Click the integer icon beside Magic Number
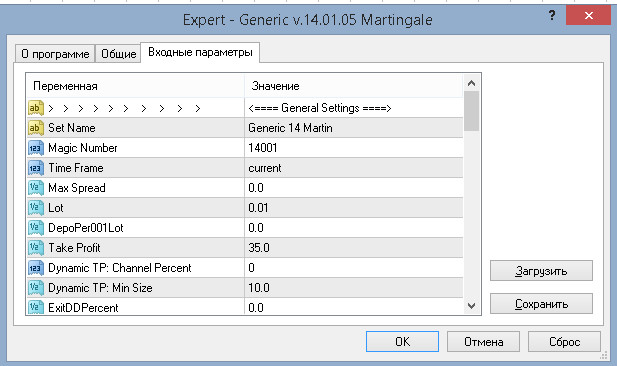This screenshot has height=366, width=617. pyautogui.click(x=35, y=148)
